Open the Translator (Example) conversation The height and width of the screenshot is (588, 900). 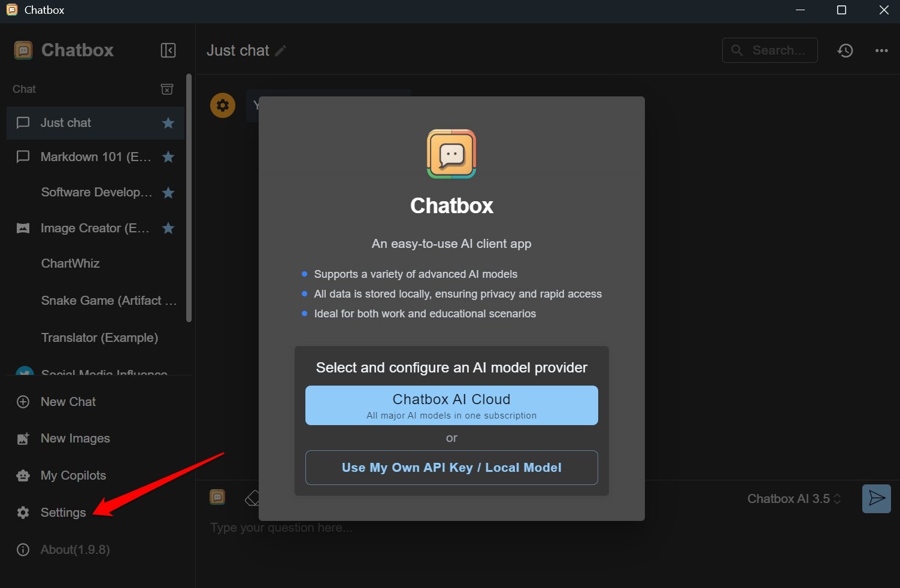click(96, 338)
